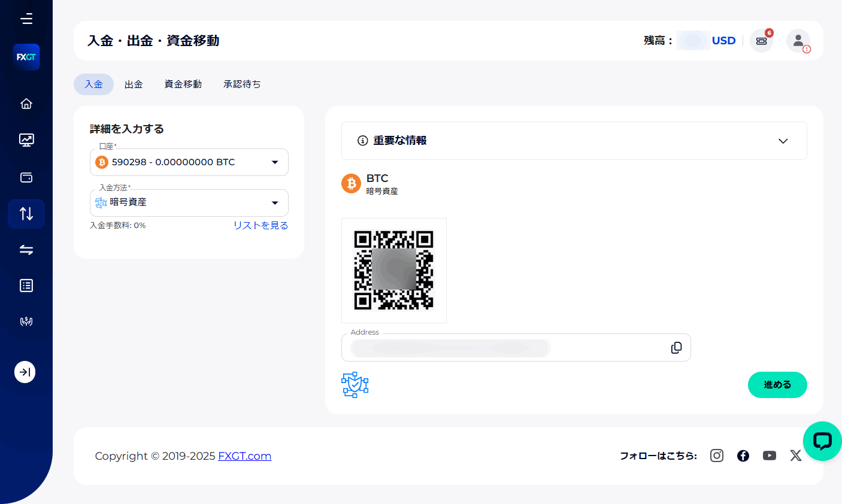Image resolution: width=842 pixels, height=504 pixels.
Task: Open the hamburger menu in sidebar
Action: [26, 19]
